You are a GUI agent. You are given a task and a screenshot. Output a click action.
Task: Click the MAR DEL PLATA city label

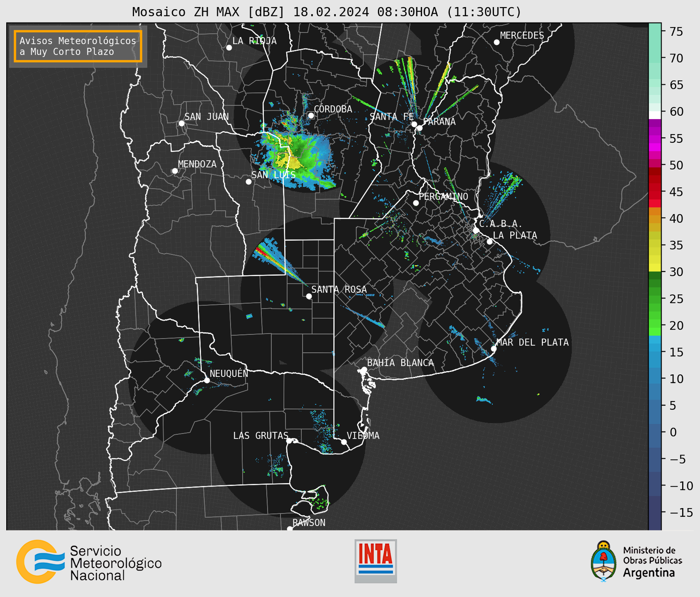tap(533, 343)
